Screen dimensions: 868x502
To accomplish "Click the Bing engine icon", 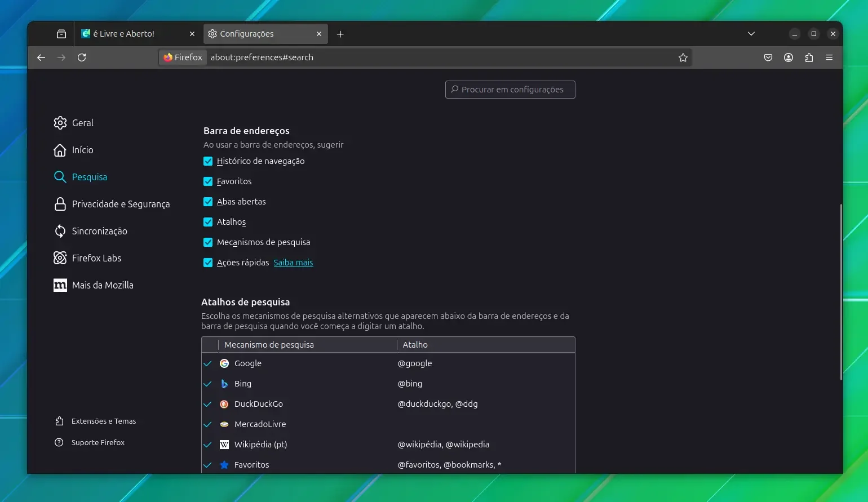I will pos(224,384).
